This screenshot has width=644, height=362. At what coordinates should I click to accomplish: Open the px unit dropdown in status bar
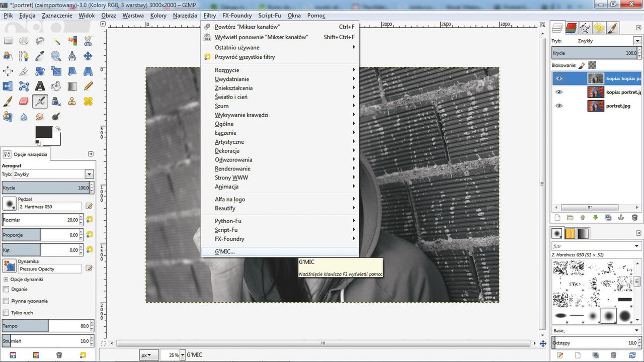[x=149, y=355]
